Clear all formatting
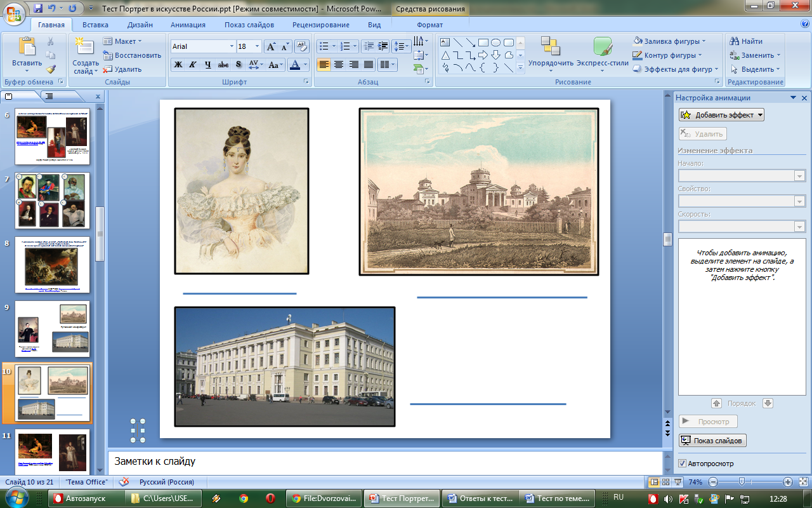 pos(303,46)
